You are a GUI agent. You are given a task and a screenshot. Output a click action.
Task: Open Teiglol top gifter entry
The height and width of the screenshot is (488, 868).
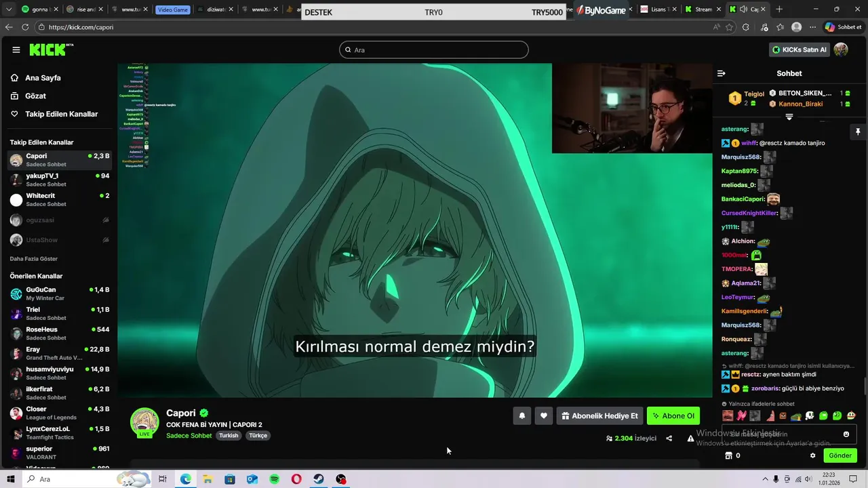746,98
